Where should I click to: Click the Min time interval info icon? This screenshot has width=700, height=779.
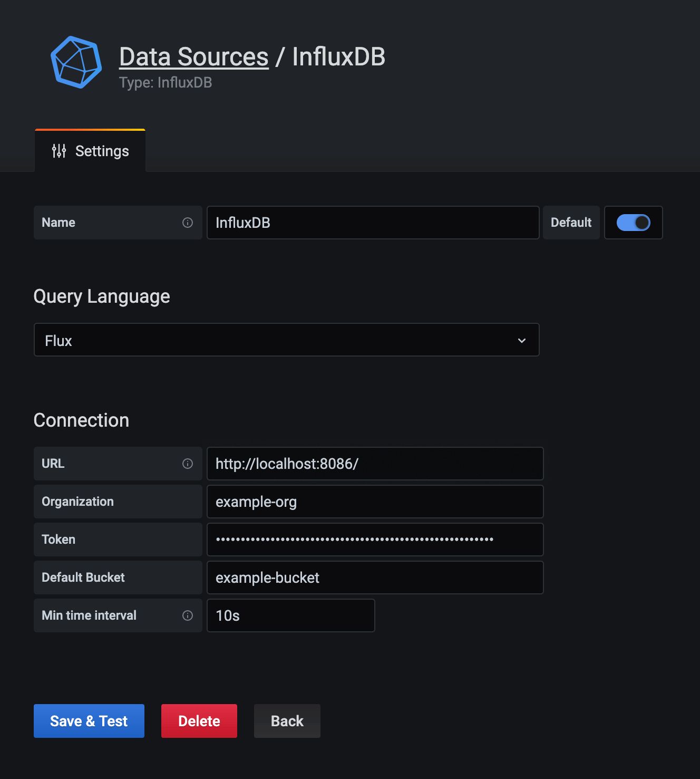(x=188, y=615)
